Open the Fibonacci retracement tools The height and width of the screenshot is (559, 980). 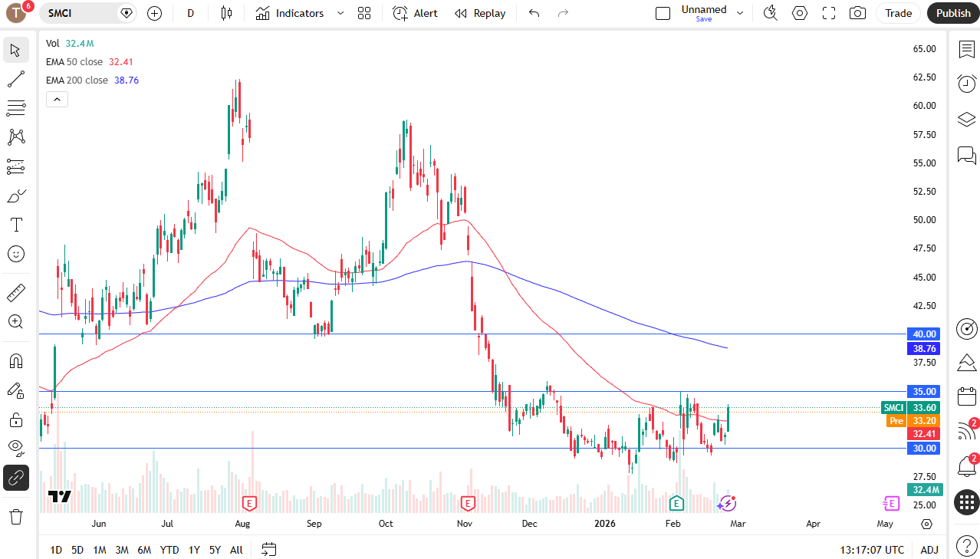coord(15,108)
